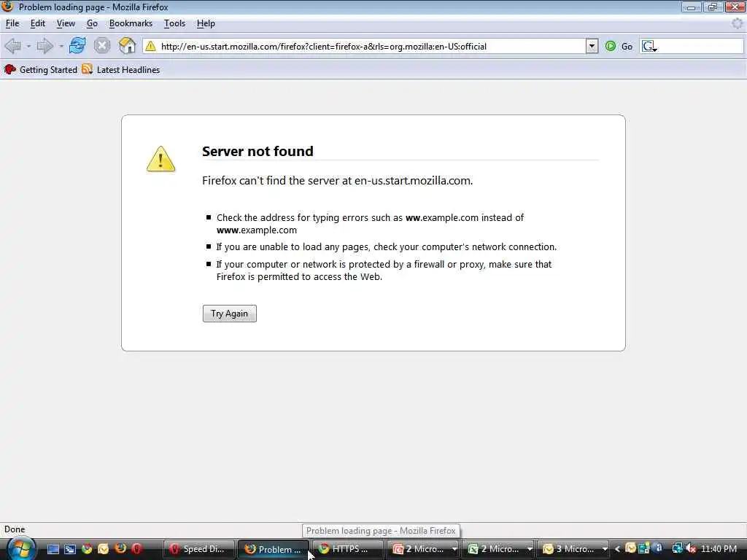This screenshot has height=560, width=747.
Task: Click the 11:40 PM taskbar clock
Action: click(x=719, y=549)
